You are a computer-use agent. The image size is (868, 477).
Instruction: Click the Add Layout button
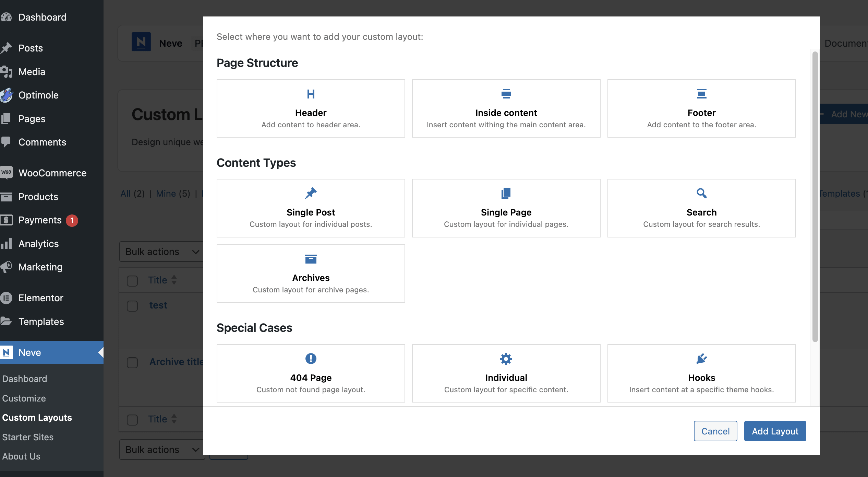click(x=775, y=431)
